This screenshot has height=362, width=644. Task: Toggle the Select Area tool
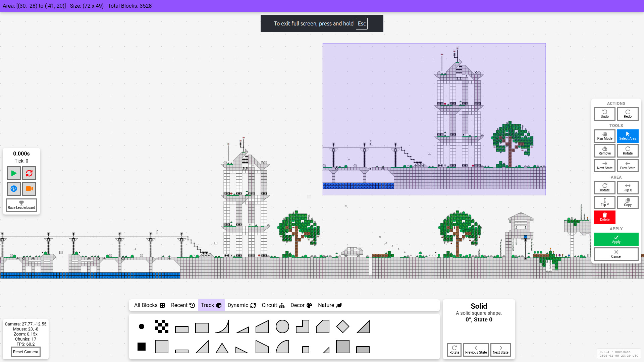click(x=627, y=136)
